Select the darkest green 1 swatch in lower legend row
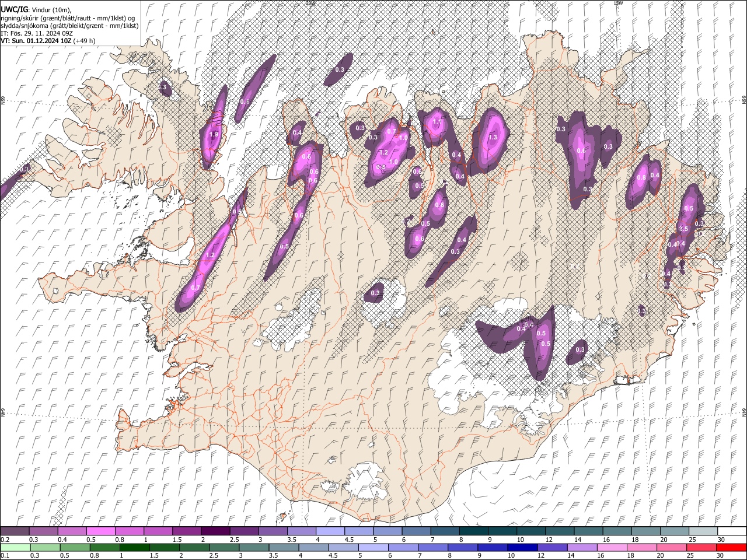The height and width of the screenshot is (560, 747). (x=134, y=547)
